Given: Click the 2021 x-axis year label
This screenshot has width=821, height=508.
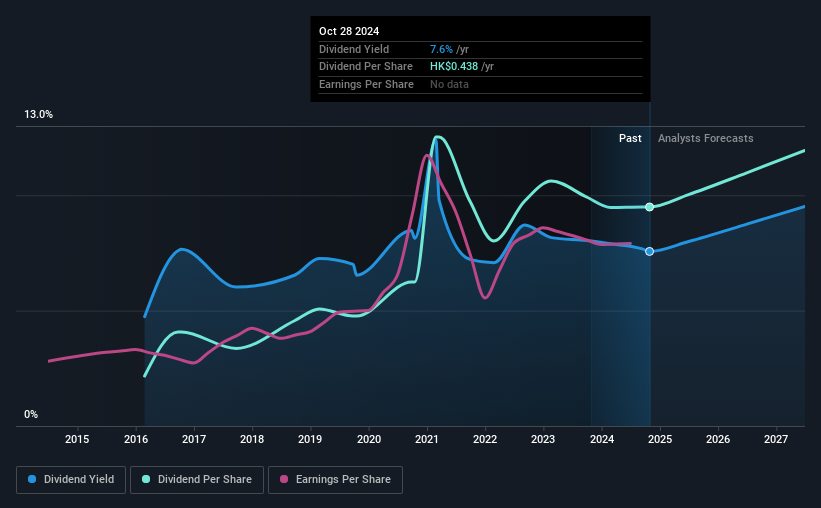Looking at the screenshot, I should click(427, 439).
